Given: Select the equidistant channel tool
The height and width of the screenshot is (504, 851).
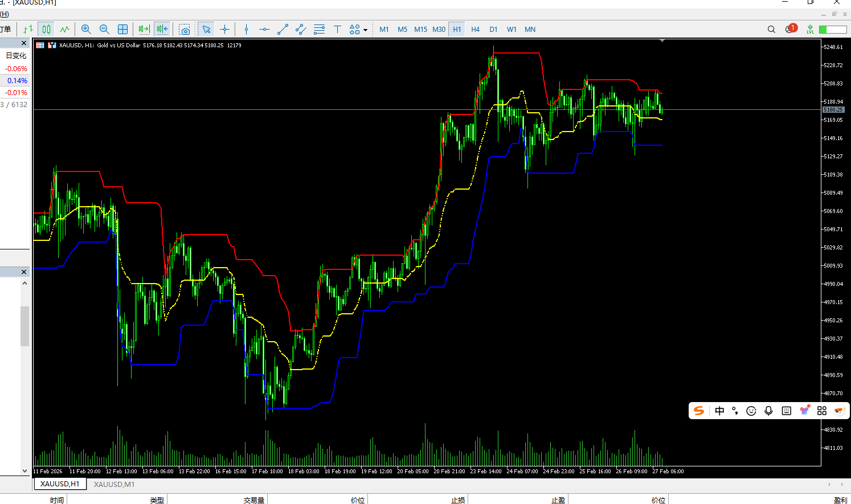Looking at the screenshot, I should [x=301, y=29].
